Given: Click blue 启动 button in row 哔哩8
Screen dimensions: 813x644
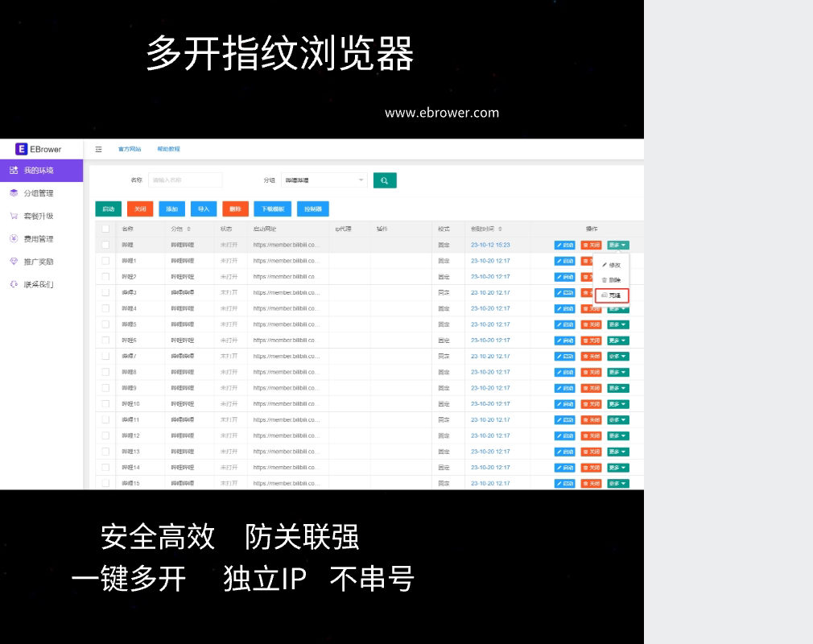Looking at the screenshot, I should coord(564,372).
